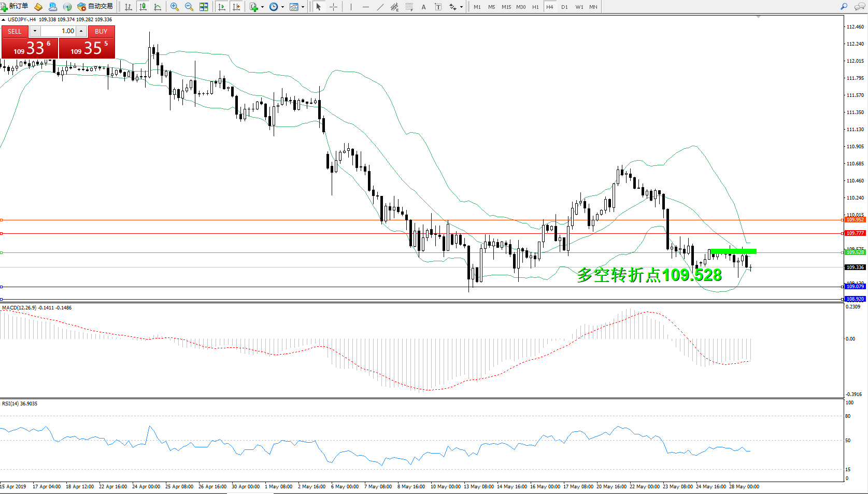Click the zoom out magnifier icon
868x494 pixels.
point(189,7)
